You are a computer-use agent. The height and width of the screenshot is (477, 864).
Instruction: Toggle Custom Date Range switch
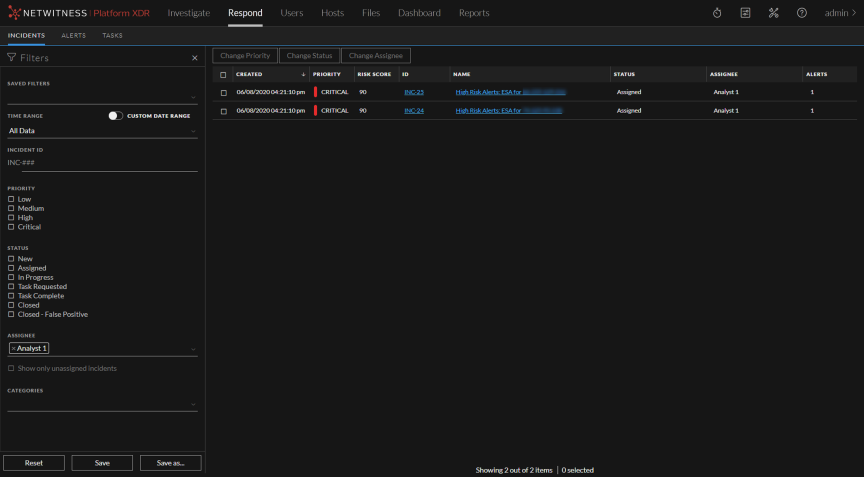(x=115, y=116)
